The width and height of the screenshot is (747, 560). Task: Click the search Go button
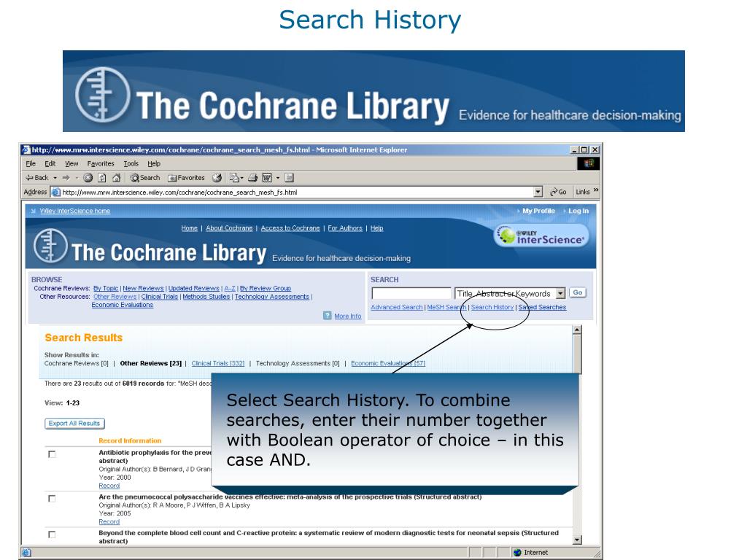click(x=578, y=292)
